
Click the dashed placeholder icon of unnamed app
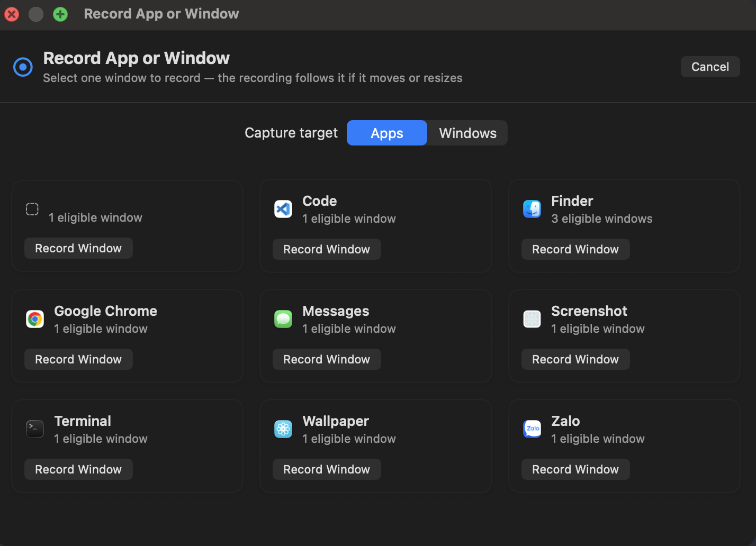click(x=32, y=210)
